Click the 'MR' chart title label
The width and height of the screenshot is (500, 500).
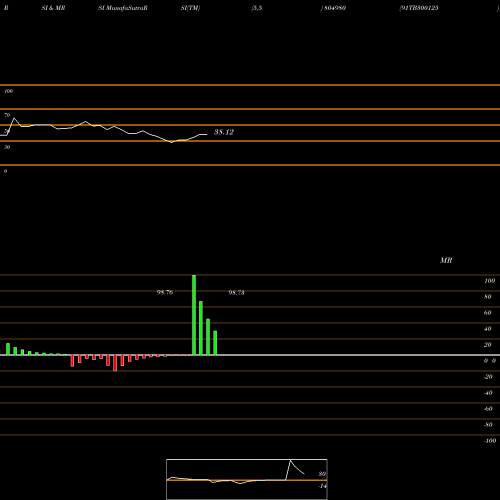tap(446, 260)
